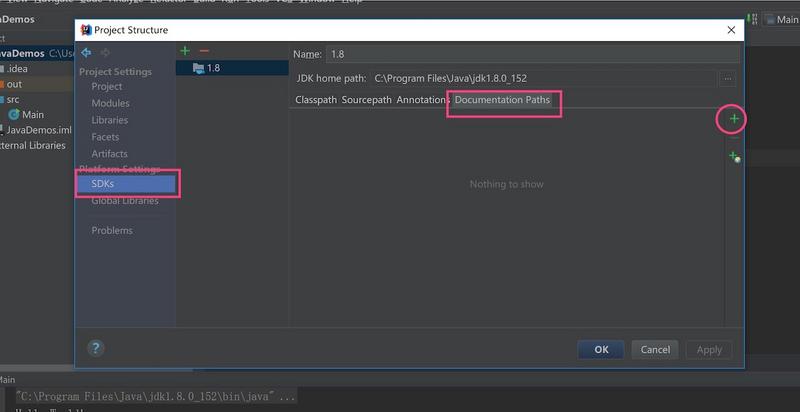The image size is (800, 412).
Task: Click the forward navigation arrow in Project Structure
Action: [x=105, y=53]
